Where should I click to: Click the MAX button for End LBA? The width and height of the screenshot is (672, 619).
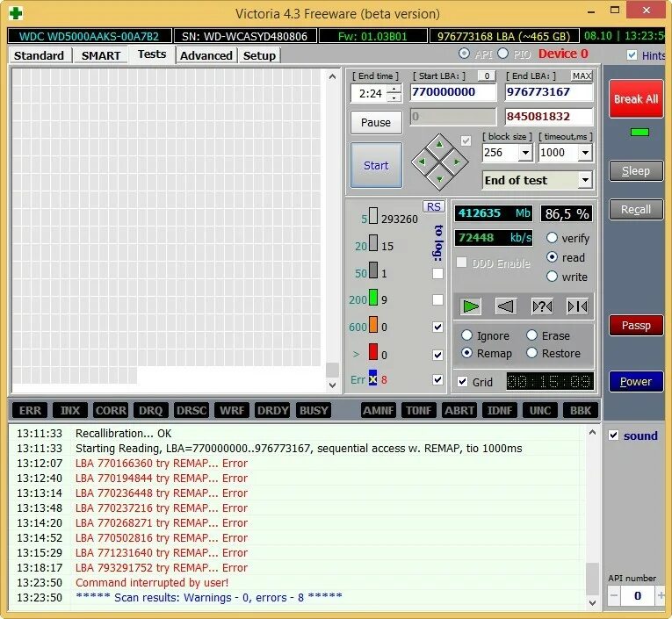pyautogui.click(x=582, y=76)
